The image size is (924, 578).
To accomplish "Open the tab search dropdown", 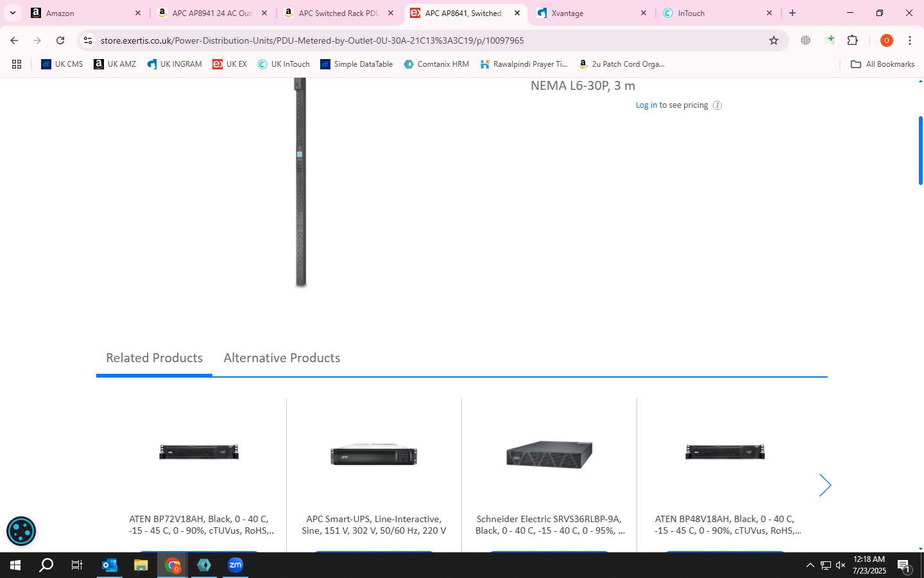I will click(x=12, y=13).
